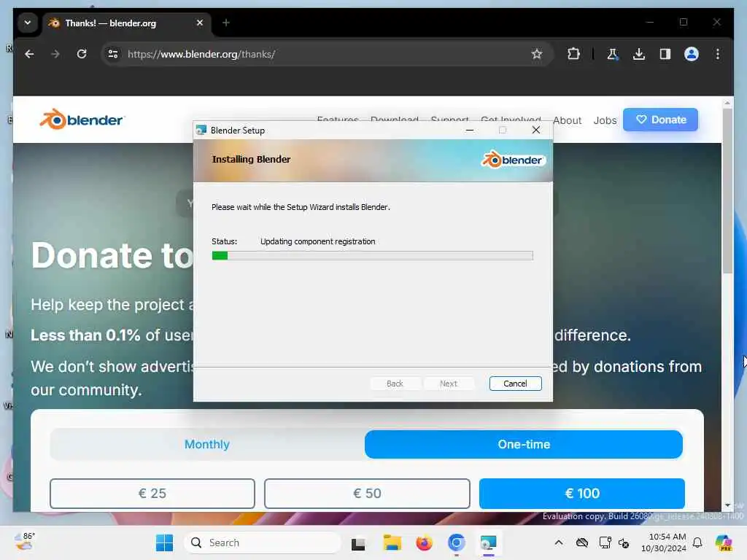This screenshot has height=560, width=747.
Task: Click 'Updating component registration' status text
Action: click(x=318, y=241)
